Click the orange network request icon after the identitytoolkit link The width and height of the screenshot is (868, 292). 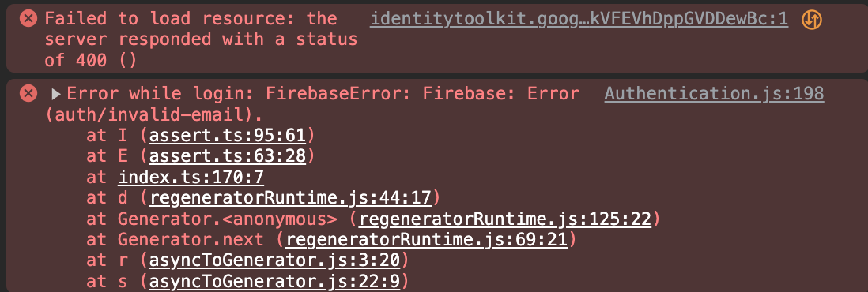(x=812, y=20)
